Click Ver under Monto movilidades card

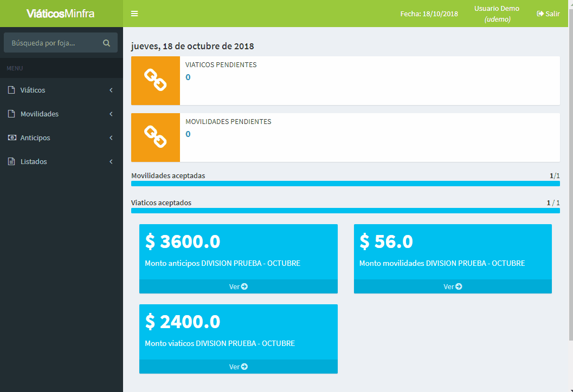pyautogui.click(x=453, y=286)
